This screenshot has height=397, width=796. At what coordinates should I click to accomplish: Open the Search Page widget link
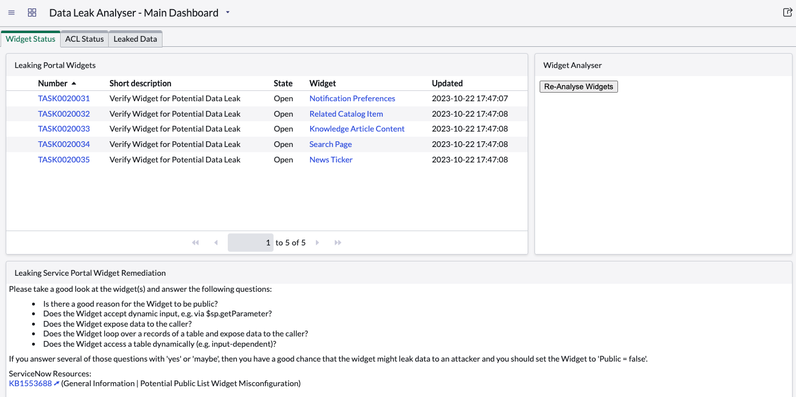pos(330,144)
